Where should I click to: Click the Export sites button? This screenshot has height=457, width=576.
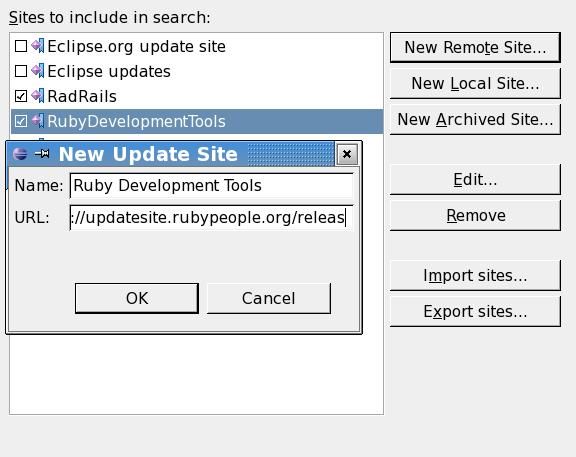click(475, 312)
